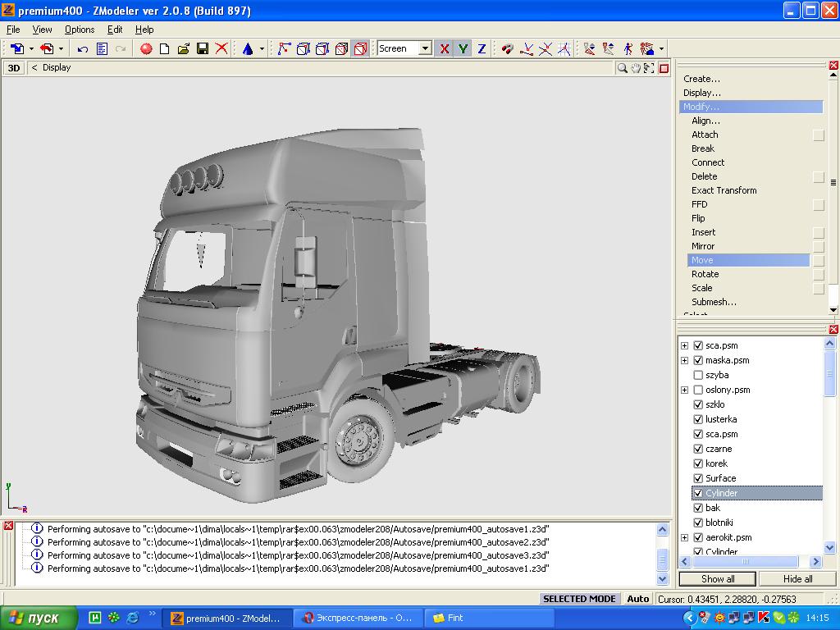Expand the aerokit.psm tree node
Viewport: 840px width, 630px height.
(x=685, y=537)
